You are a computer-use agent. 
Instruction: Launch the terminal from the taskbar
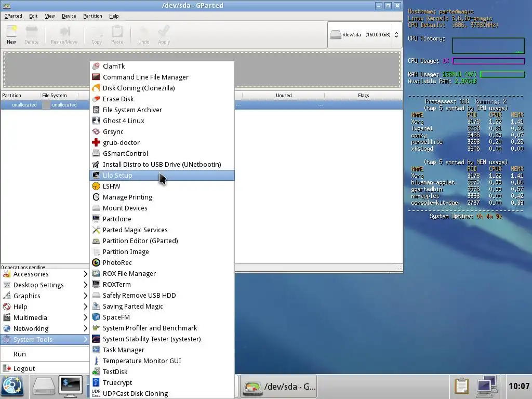click(x=71, y=387)
